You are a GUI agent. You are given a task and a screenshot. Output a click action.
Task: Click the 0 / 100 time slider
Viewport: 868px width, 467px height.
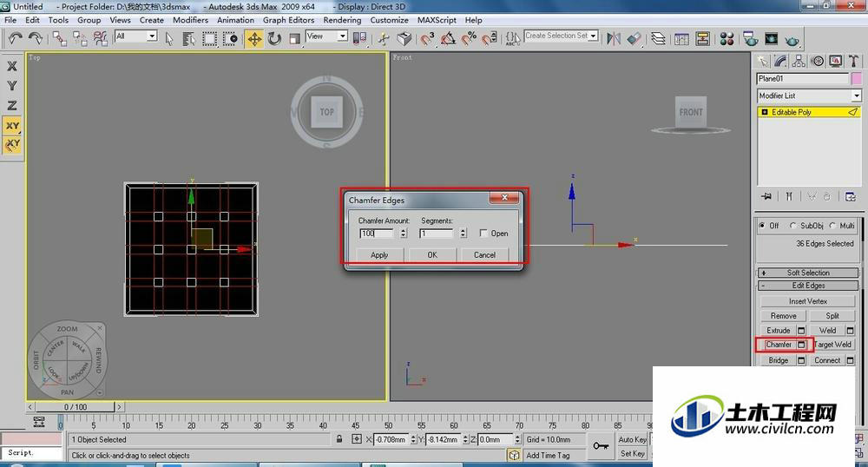76,407
